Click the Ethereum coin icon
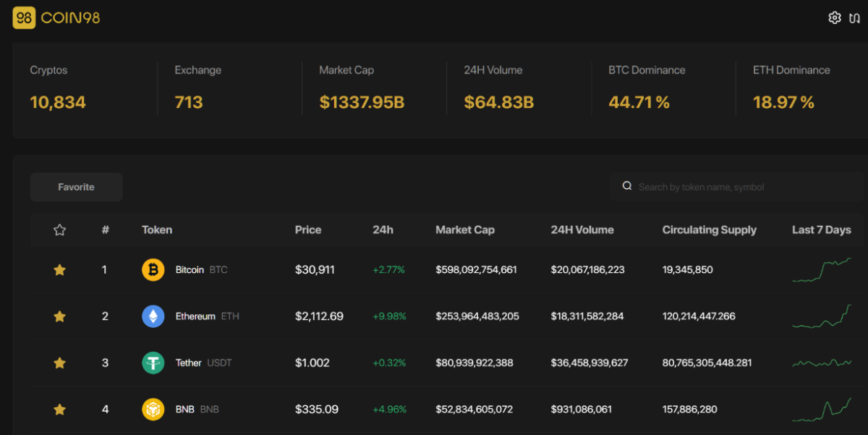This screenshot has height=435, width=868. [x=153, y=316]
